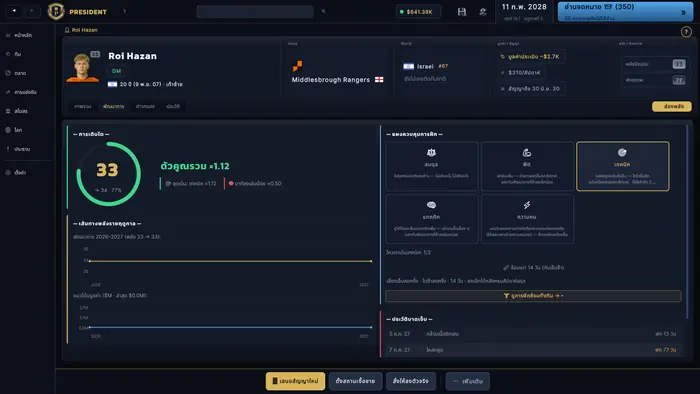Go forward with the right arrow button
Image resolution: width=700 pixels, height=394 pixels.
click(32, 11)
